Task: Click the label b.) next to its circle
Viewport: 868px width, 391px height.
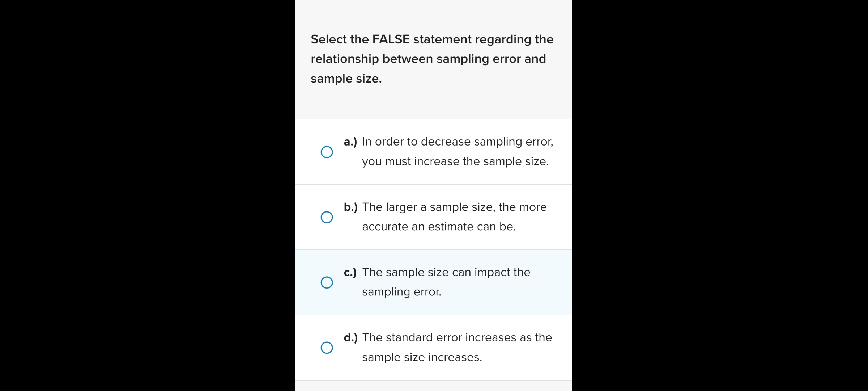Action: 350,207
